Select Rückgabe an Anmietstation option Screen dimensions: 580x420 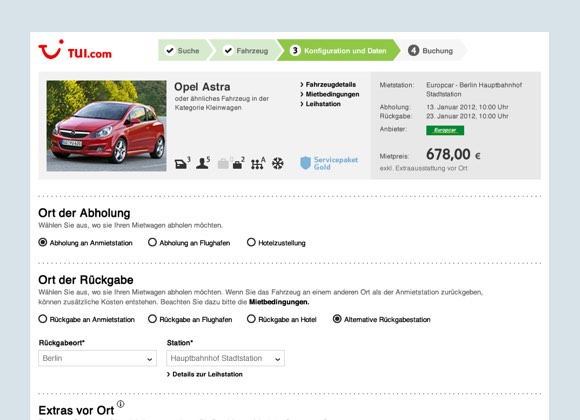(x=43, y=319)
